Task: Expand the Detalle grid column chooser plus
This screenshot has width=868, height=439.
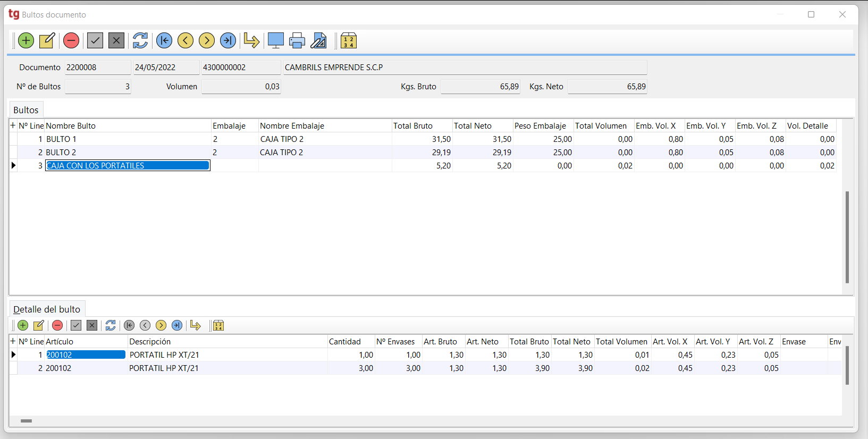Action: pyautogui.click(x=13, y=341)
